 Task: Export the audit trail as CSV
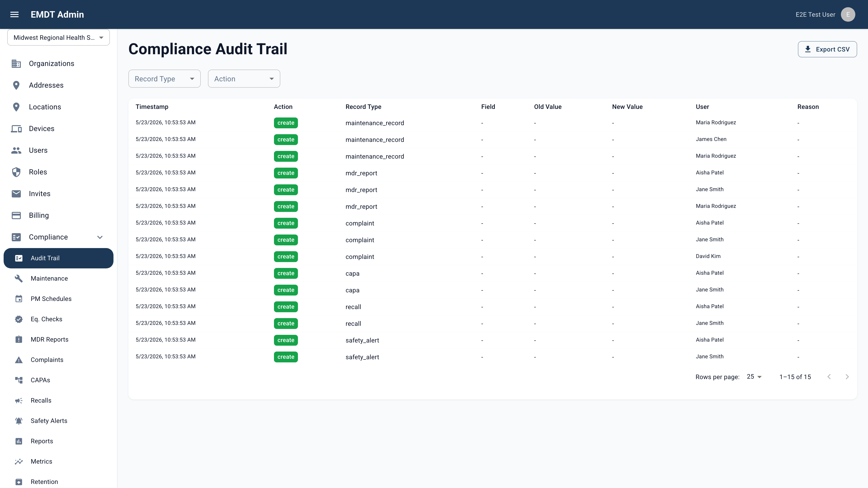point(827,49)
